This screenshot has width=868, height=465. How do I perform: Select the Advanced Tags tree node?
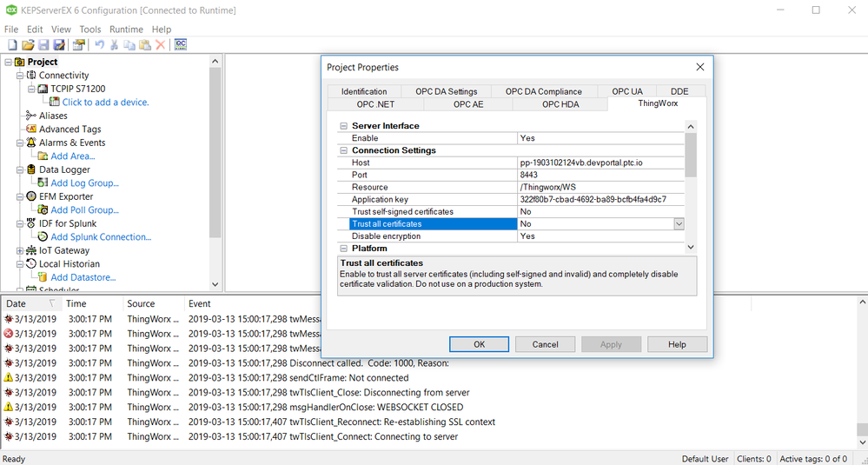point(70,130)
